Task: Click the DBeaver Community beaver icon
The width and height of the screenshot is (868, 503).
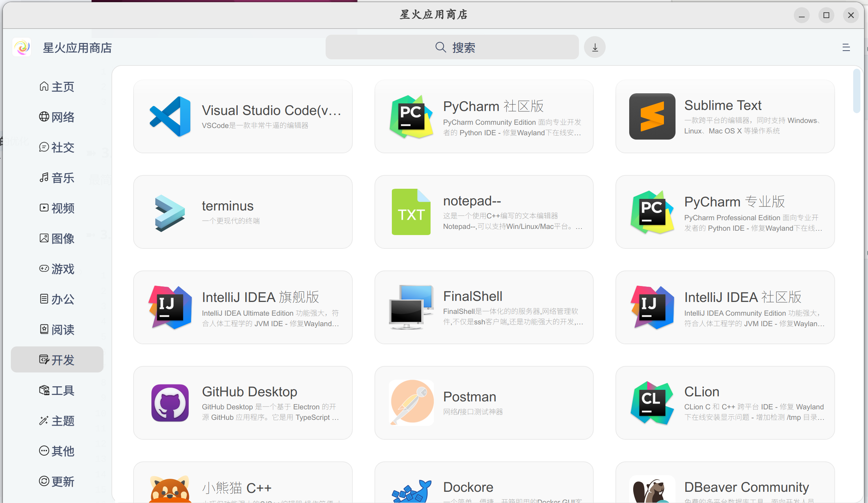Action: pyautogui.click(x=652, y=490)
